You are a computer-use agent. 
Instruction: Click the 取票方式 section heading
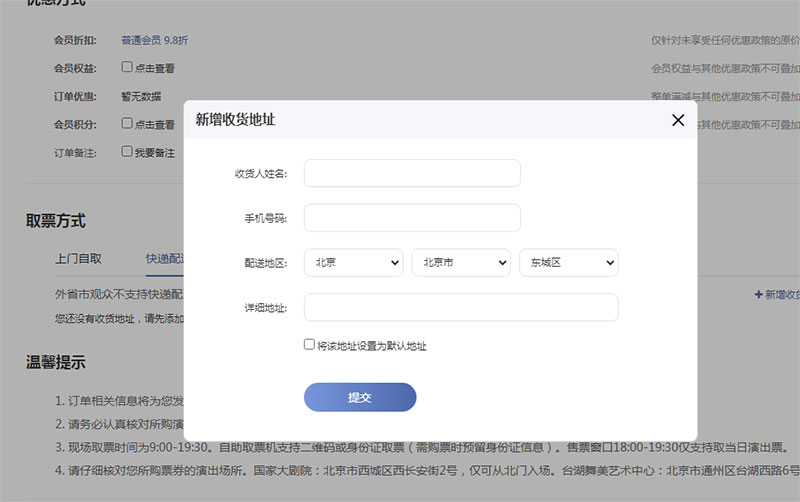(x=56, y=221)
